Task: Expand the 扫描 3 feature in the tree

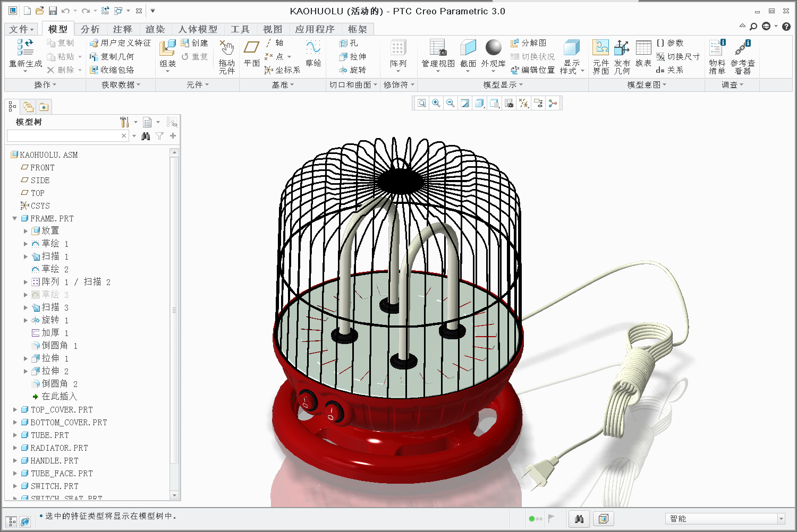Action: [26, 307]
